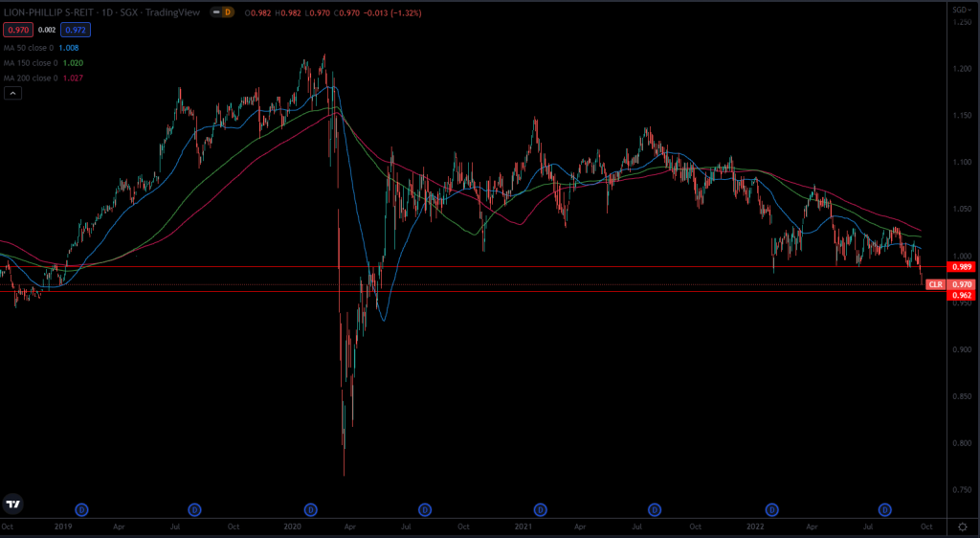Click the dividend marker in early 2021
980x538 pixels.
pos(540,510)
